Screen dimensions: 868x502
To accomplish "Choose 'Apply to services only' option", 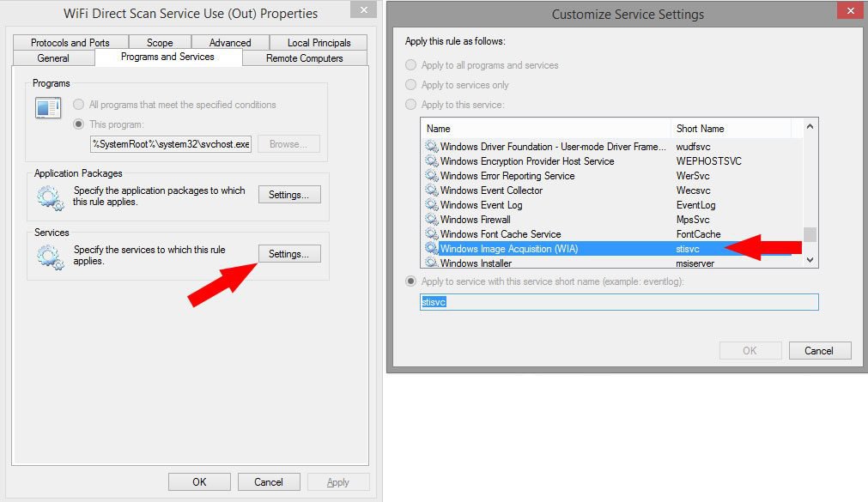I will (x=410, y=85).
